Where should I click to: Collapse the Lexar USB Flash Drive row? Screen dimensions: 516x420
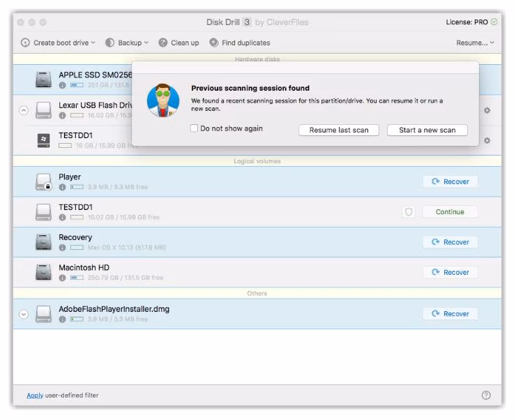24,110
